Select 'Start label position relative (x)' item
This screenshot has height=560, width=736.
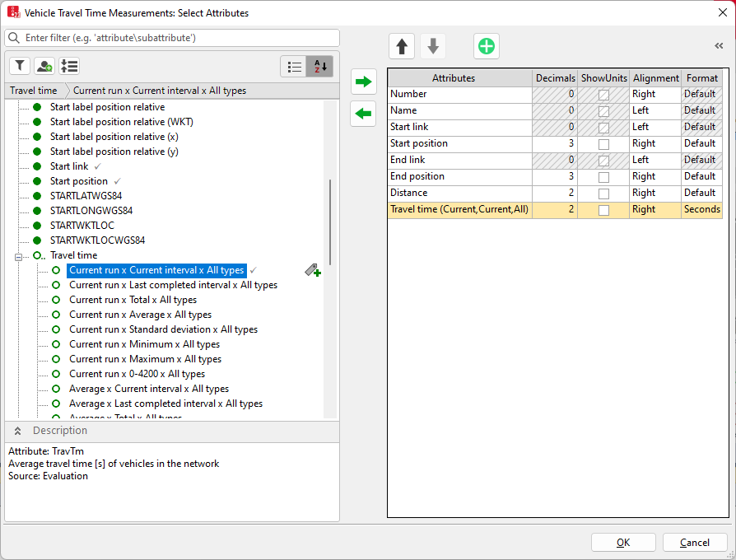[114, 137]
